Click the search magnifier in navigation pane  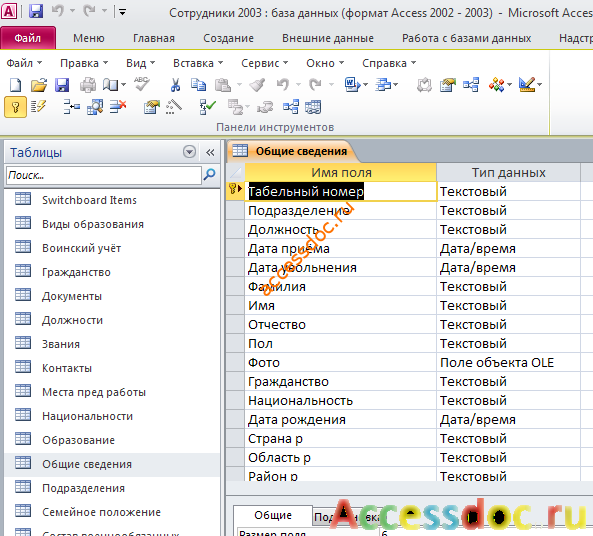point(210,175)
